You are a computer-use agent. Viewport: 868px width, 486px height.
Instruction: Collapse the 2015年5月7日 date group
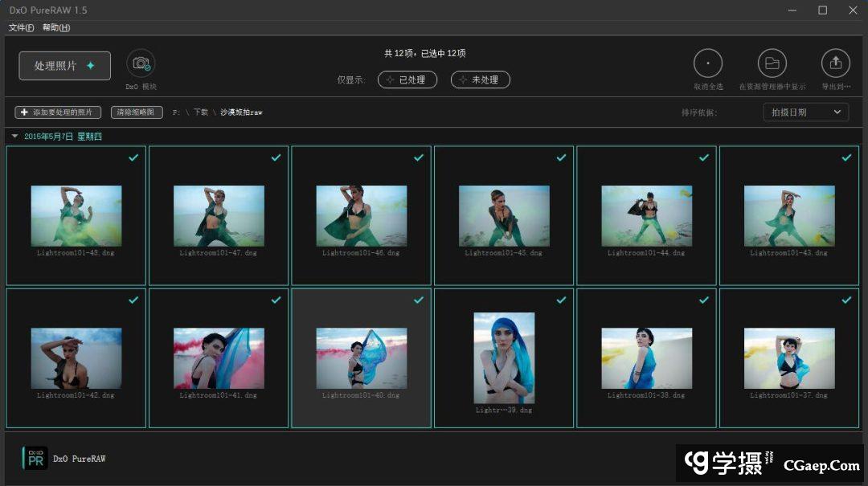pos(14,137)
